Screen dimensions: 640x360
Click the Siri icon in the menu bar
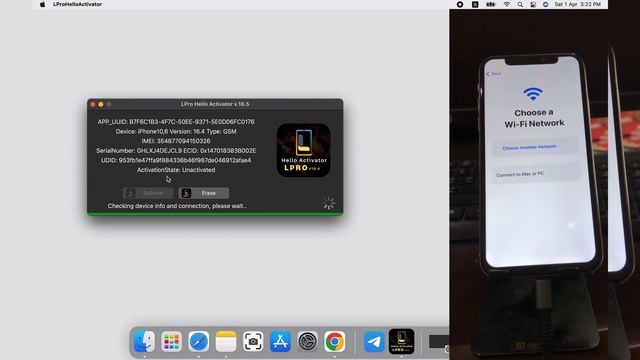(x=546, y=4)
